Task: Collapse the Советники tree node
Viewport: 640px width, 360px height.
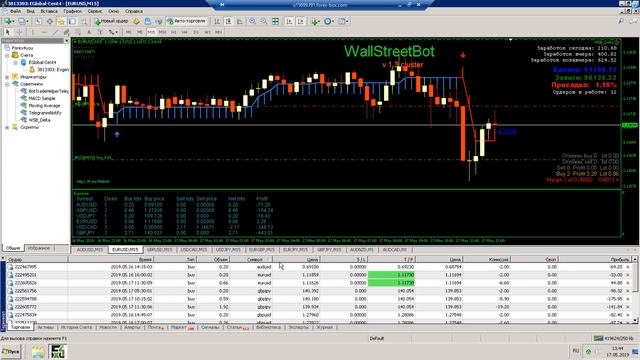Action: pyautogui.click(x=7, y=84)
